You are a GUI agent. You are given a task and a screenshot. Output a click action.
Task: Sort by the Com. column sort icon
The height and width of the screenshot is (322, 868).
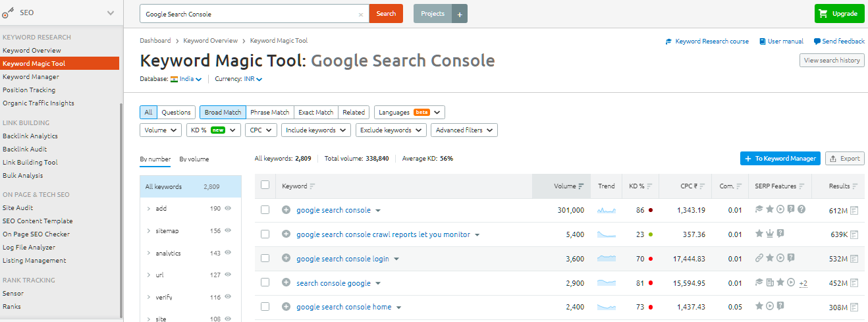tap(740, 186)
